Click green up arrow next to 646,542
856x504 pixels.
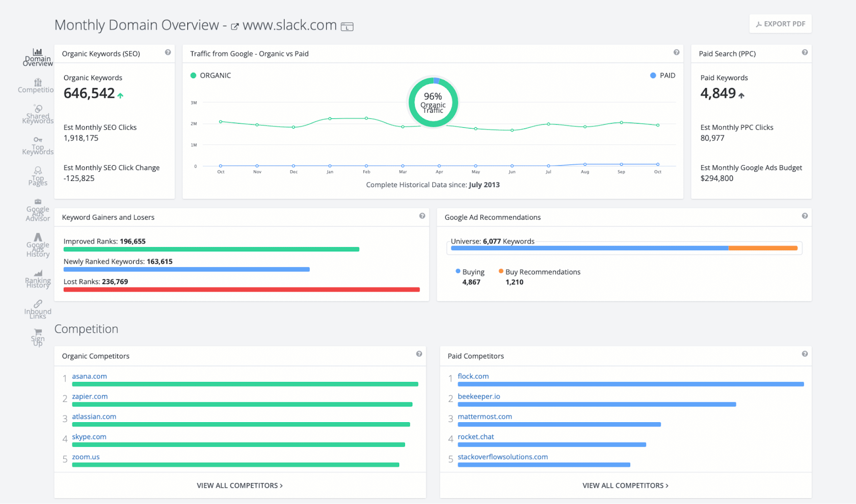[120, 96]
